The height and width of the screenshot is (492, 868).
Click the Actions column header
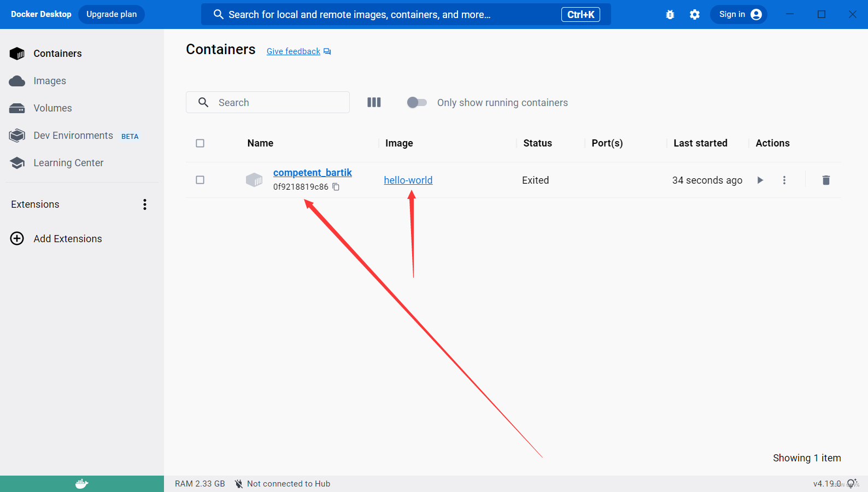pyautogui.click(x=772, y=143)
